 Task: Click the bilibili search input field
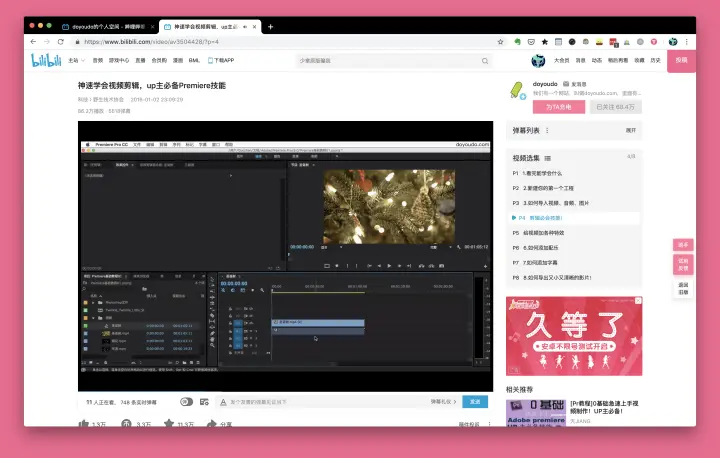coord(388,61)
